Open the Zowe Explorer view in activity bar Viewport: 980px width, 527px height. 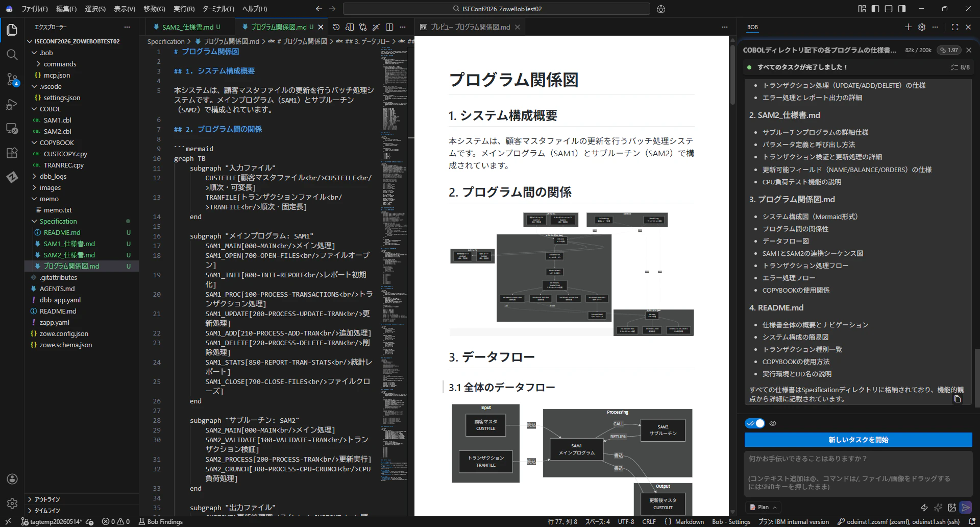(x=12, y=177)
